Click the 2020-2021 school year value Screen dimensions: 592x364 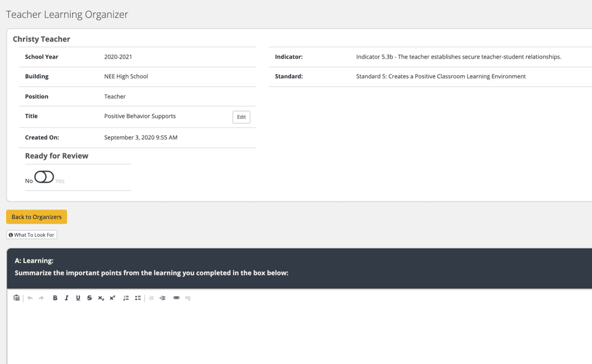tap(118, 57)
